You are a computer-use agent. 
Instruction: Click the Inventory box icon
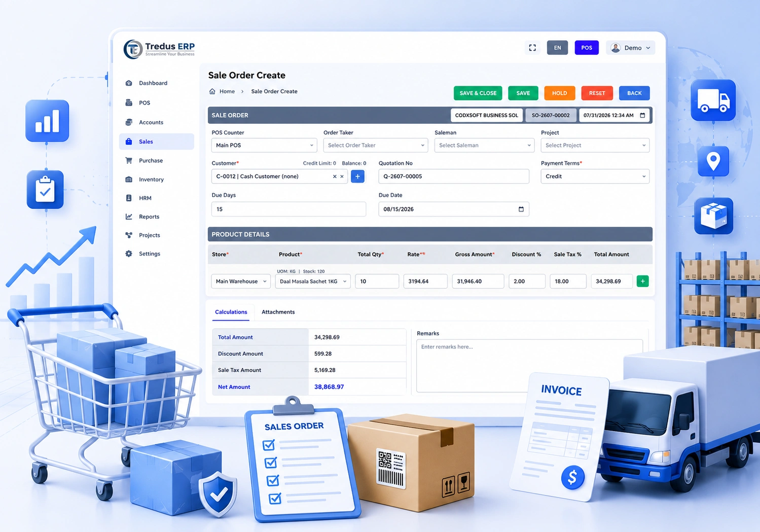(x=129, y=180)
